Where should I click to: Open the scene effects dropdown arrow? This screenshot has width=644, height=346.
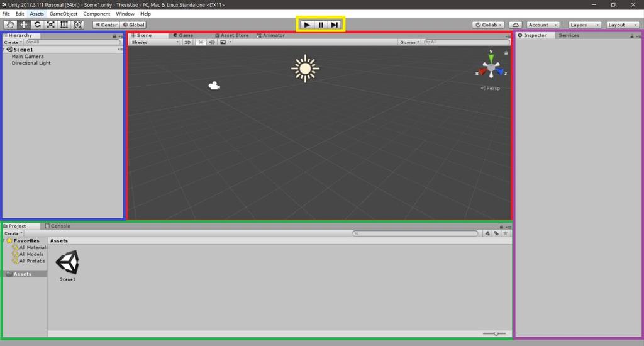[230, 42]
